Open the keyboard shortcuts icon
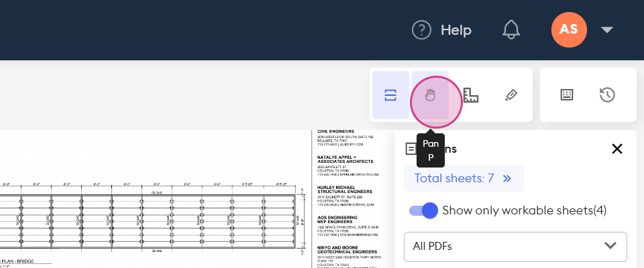Viewport: 644px width, 268px height. point(567,95)
